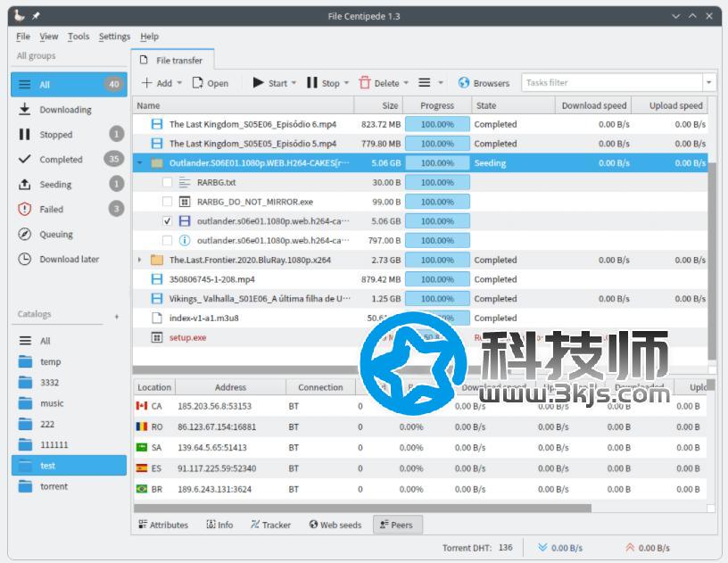Open the Delete button dropdown arrow
The image size is (728, 563).
[406, 83]
